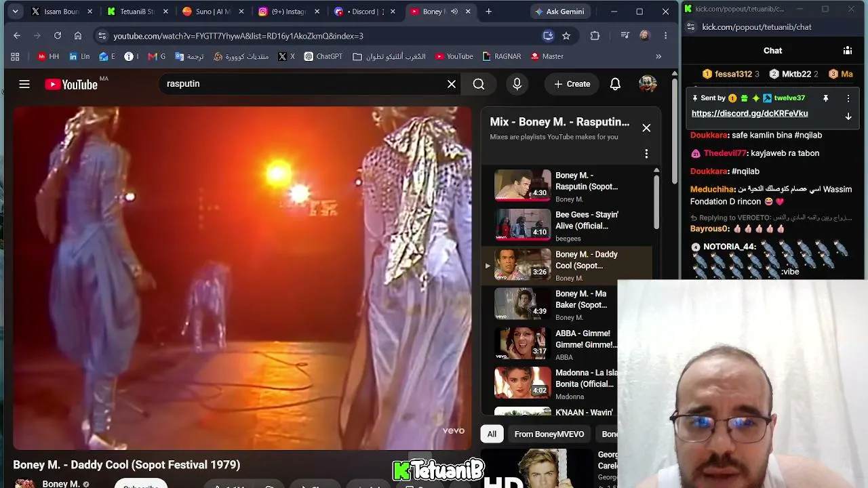Open the tab search dropdown arrow
Viewport: 868px width, 488px height.
coord(15,12)
